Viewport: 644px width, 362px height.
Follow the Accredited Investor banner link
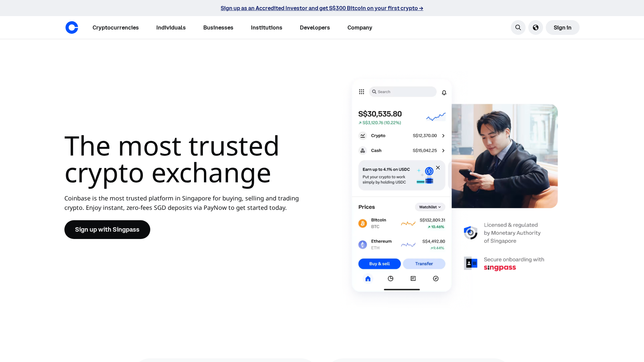coord(322,8)
